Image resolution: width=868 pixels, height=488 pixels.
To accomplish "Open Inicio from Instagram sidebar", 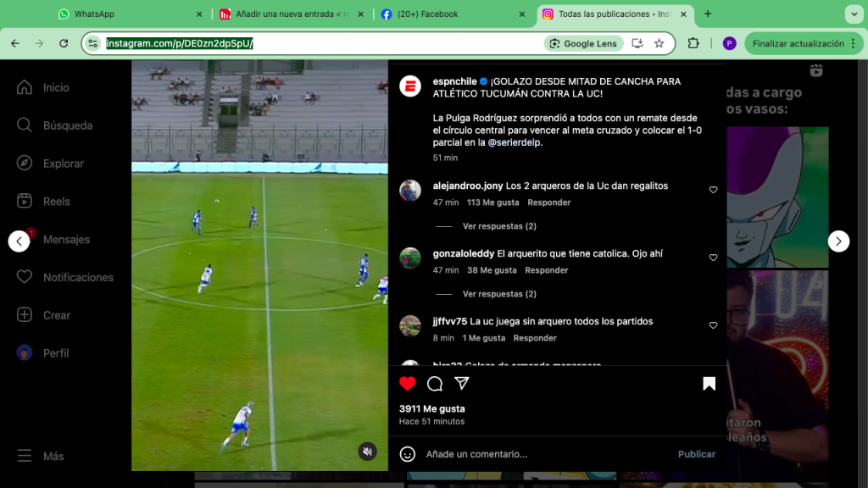I will coord(42,87).
